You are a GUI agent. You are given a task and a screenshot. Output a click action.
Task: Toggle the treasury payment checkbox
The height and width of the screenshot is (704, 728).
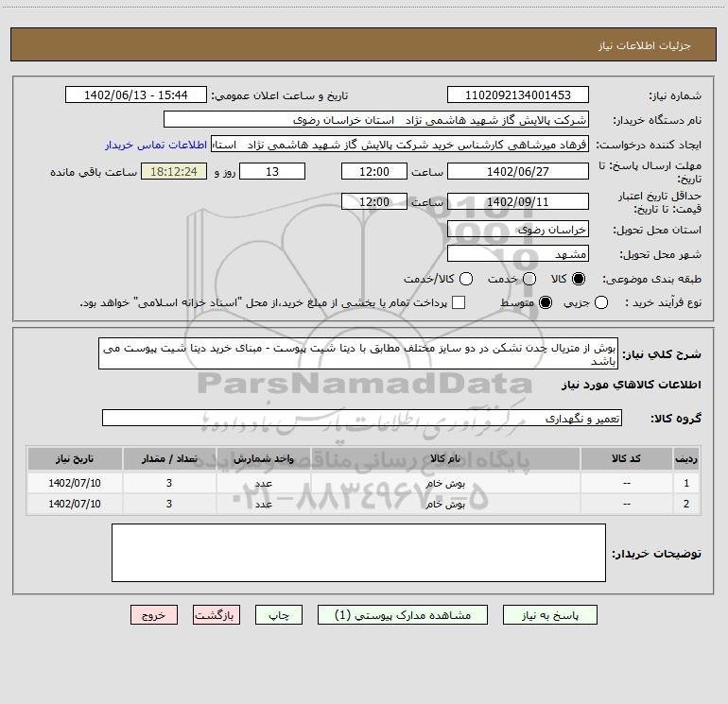[x=459, y=302]
